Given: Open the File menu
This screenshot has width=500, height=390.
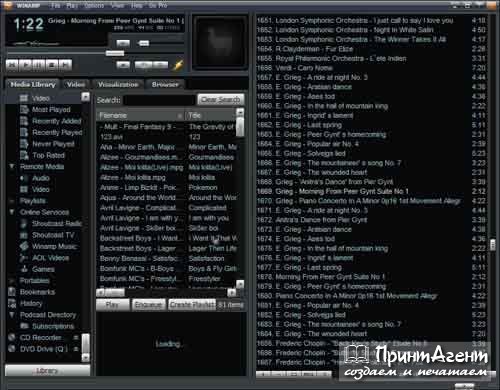Looking at the screenshot, I should pyautogui.click(x=56, y=6).
